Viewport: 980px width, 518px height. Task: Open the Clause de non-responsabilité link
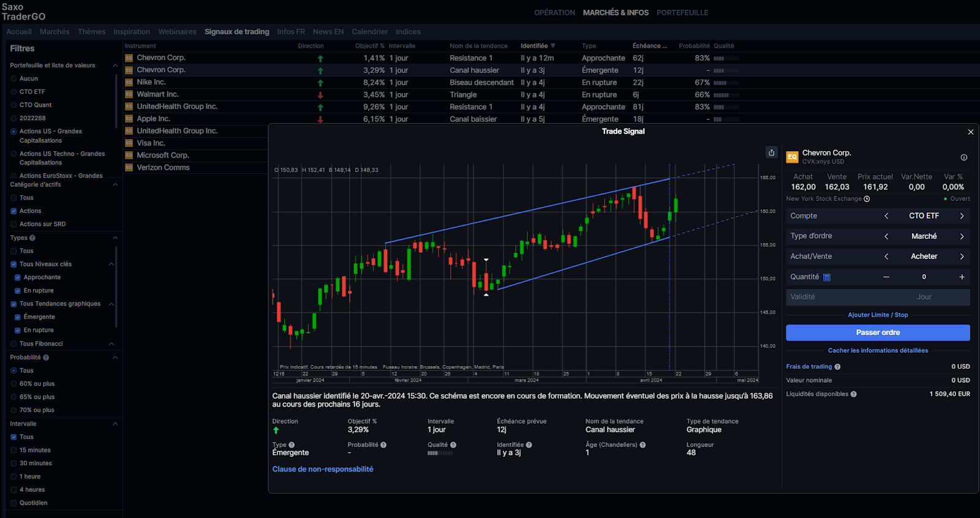[x=323, y=470]
